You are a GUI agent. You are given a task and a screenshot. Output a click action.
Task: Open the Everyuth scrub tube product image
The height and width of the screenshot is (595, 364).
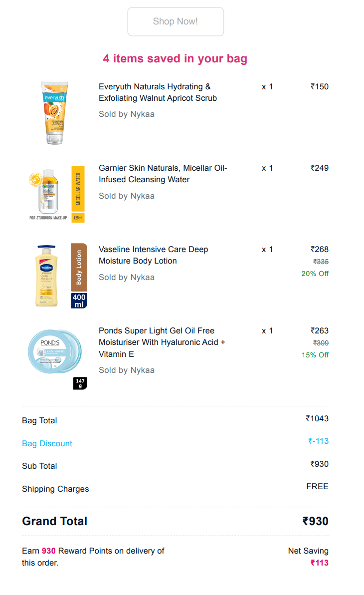click(55, 113)
